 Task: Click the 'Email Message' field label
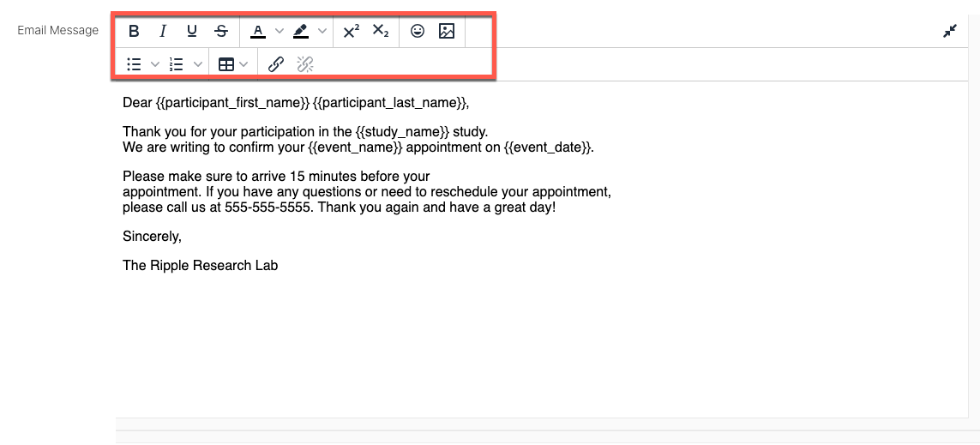(58, 30)
